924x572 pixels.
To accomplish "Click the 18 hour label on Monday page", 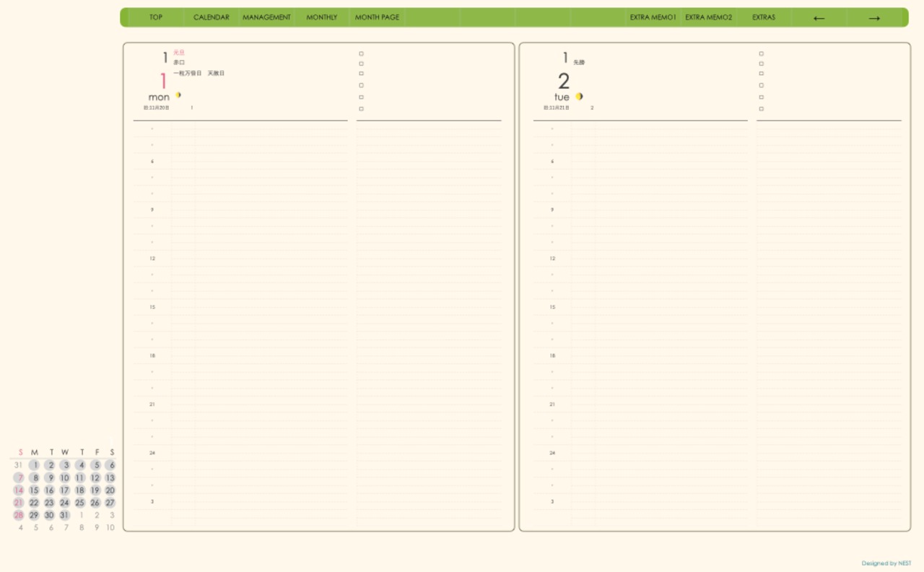I will (152, 355).
